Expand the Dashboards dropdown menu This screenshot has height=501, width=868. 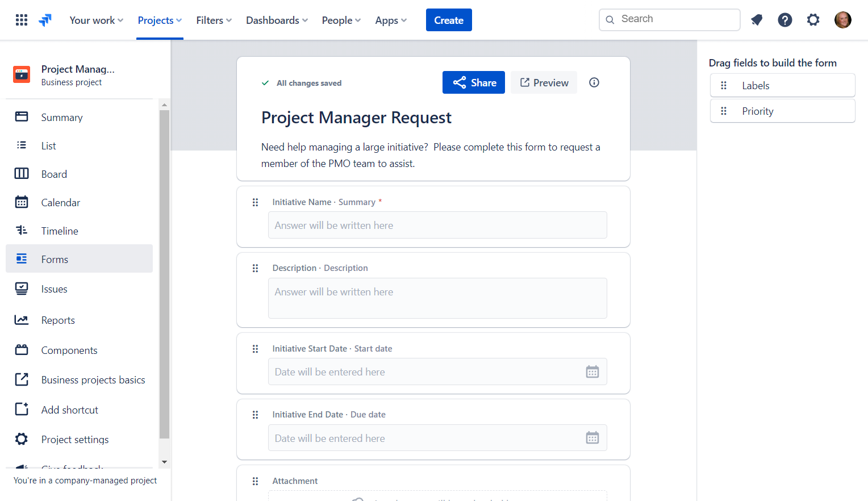click(x=277, y=20)
